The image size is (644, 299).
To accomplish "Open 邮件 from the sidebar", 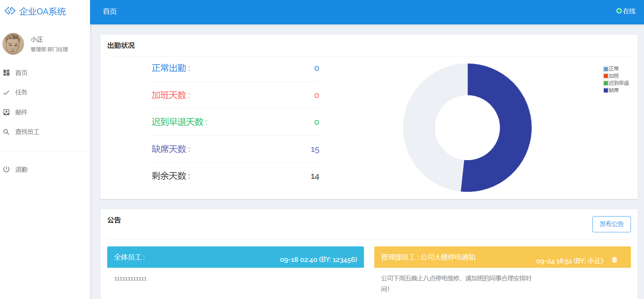I will click(45, 112).
